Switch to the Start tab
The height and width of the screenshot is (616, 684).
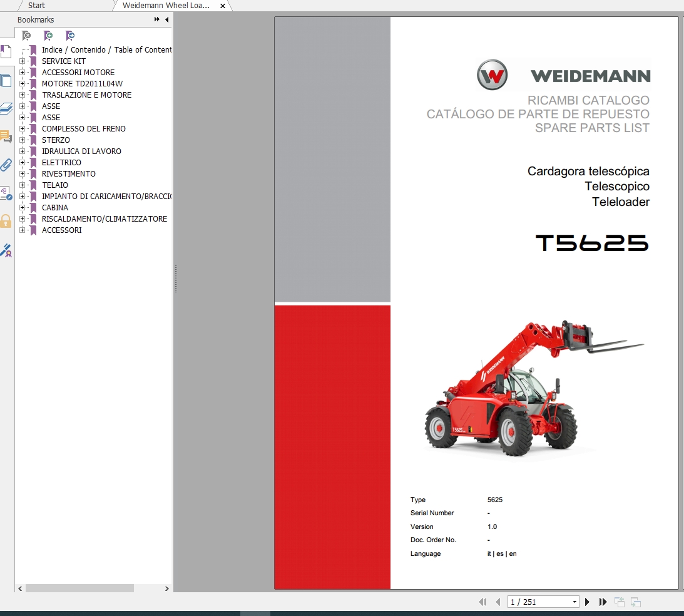36,6
